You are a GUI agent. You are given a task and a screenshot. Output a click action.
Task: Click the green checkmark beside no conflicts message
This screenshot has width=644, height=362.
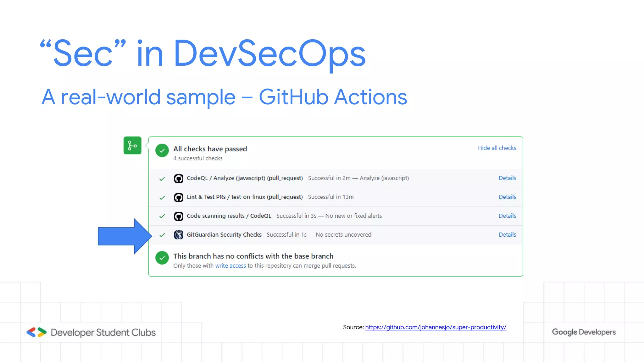(x=162, y=258)
